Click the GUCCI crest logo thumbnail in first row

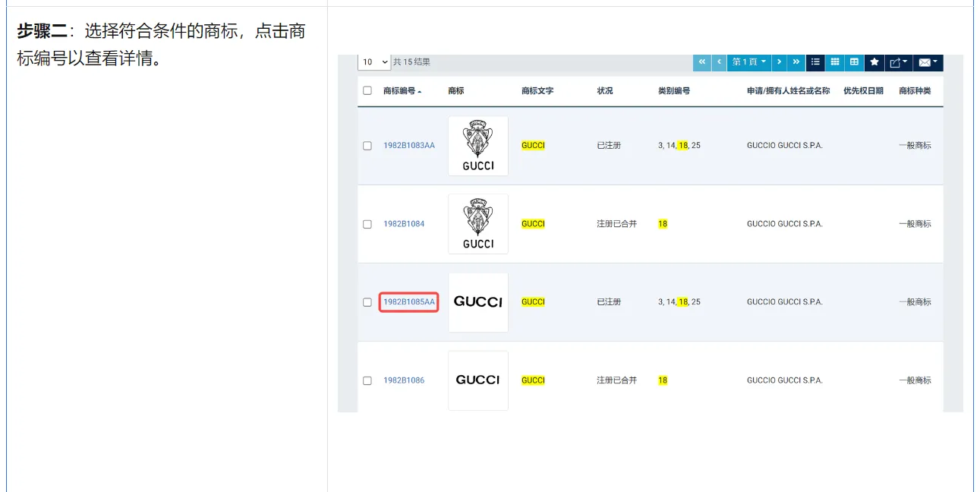tap(478, 146)
